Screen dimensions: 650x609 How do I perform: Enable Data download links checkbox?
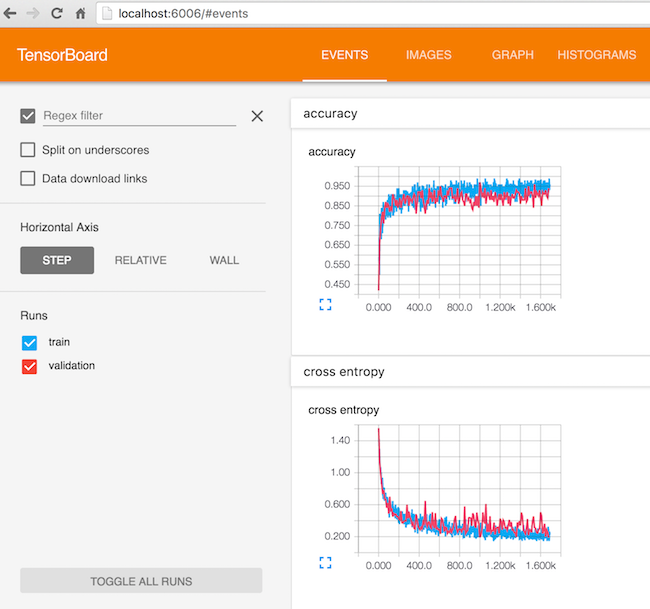click(28, 178)
